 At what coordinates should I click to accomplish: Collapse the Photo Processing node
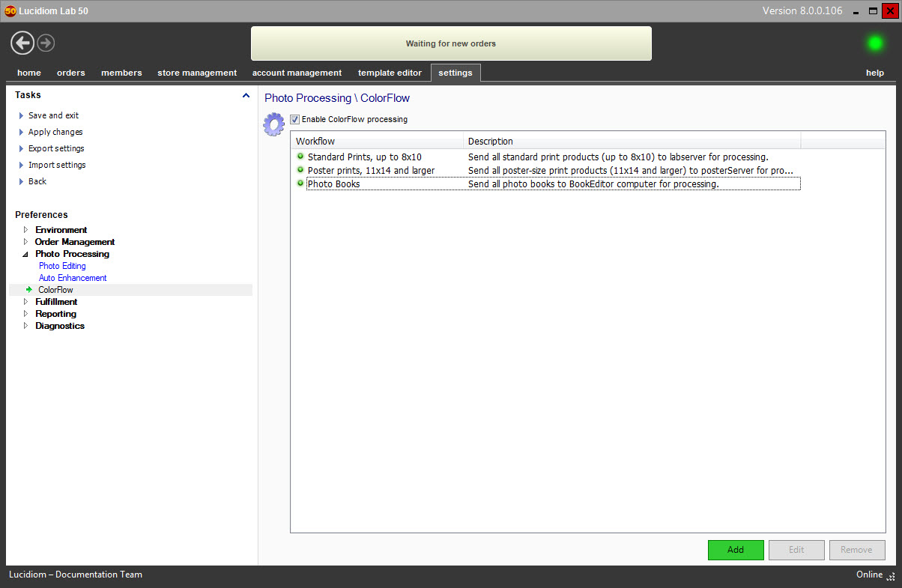(26, 254)
